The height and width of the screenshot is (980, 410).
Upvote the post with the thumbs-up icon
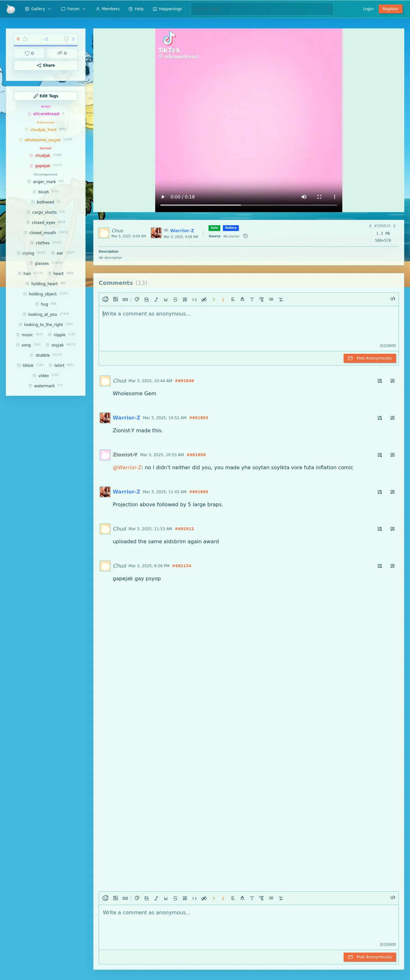[x=25, y=39]
